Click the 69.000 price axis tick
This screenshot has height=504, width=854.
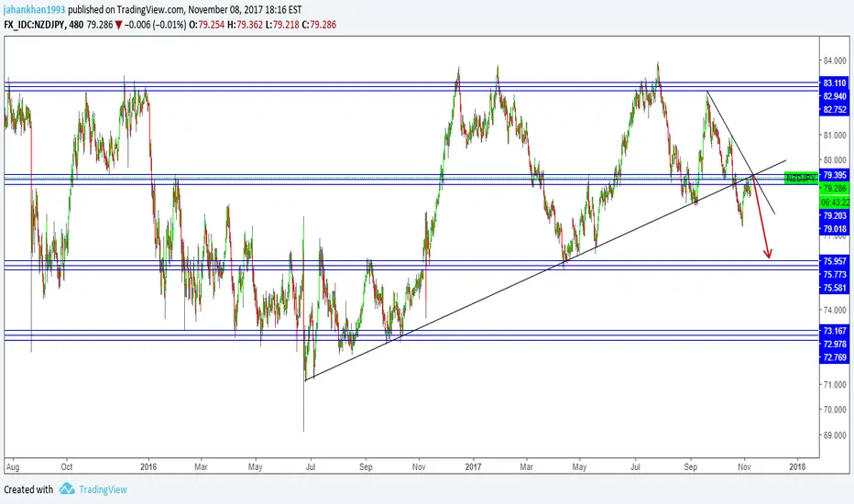(x=835, y=434)
